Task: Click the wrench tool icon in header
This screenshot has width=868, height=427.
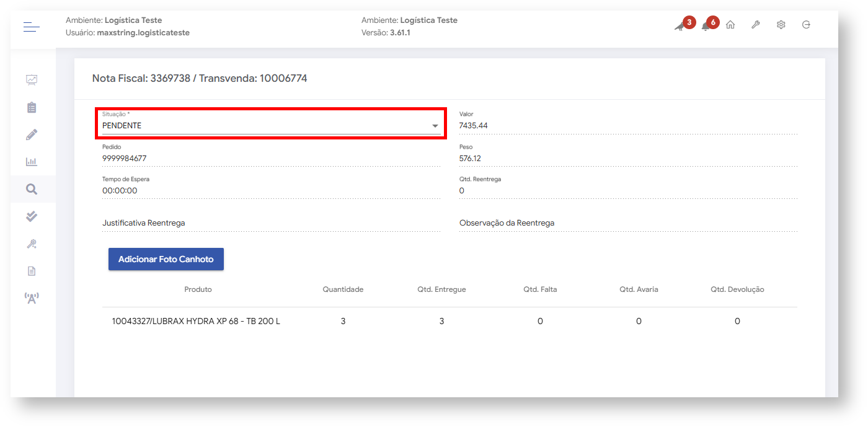Action: pyautogui.click(x=755, y=25)
